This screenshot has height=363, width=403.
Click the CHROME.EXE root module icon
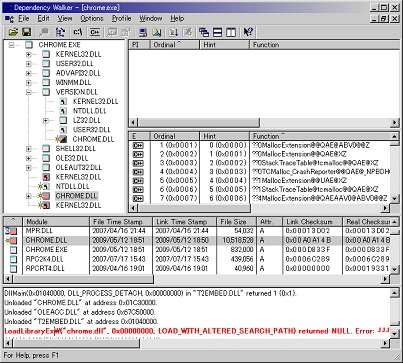pos(29,45)
